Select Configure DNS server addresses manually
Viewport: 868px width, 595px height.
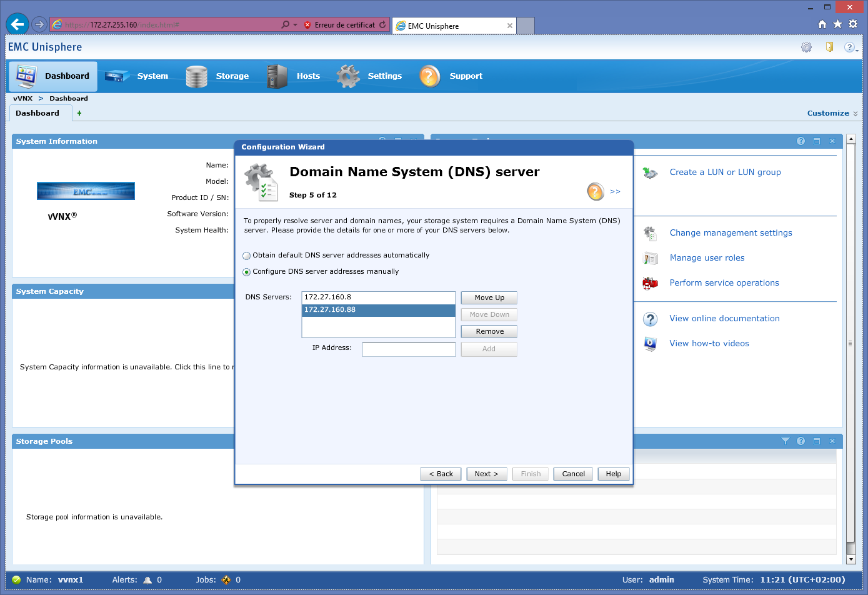tap(247, 272)
